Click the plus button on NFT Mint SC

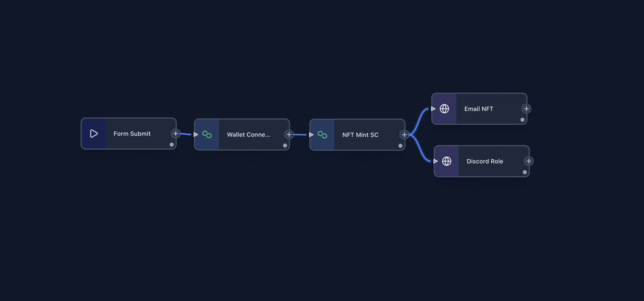(404, 135)
